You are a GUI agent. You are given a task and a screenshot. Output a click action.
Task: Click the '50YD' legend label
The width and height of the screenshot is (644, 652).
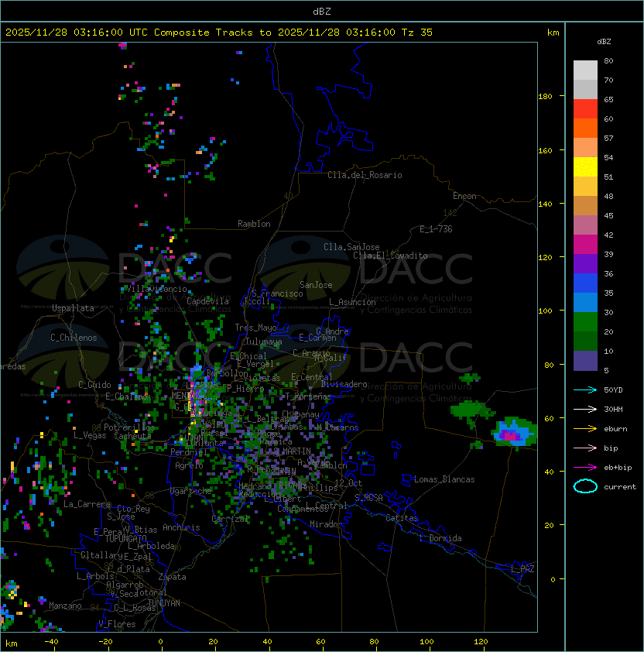click(x=613, y=390)
